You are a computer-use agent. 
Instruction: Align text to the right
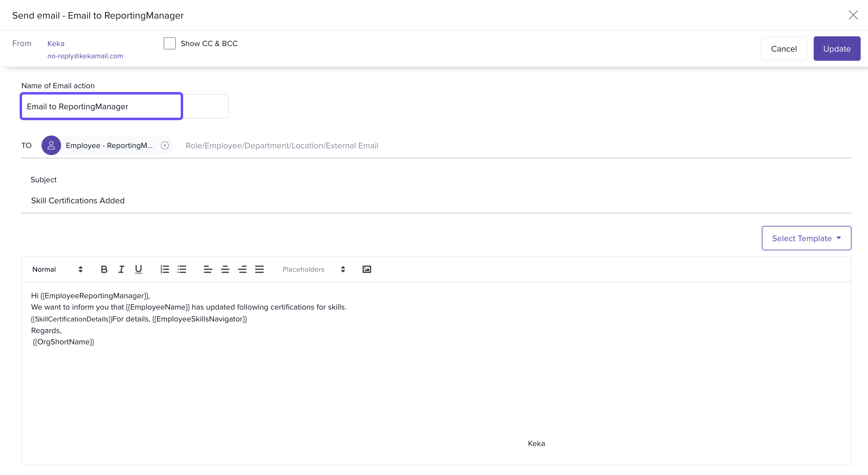coord(242,269)
